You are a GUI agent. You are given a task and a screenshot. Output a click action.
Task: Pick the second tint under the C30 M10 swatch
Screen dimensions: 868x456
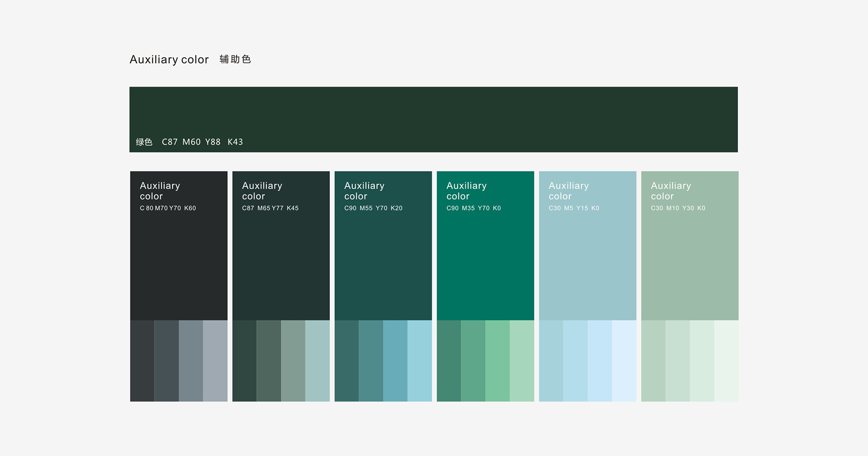[678, 361]
